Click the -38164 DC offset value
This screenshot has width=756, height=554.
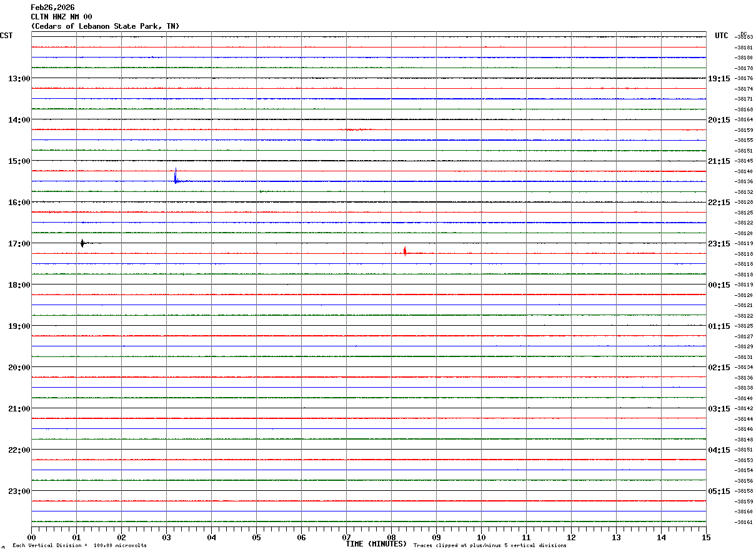[744, 119]
